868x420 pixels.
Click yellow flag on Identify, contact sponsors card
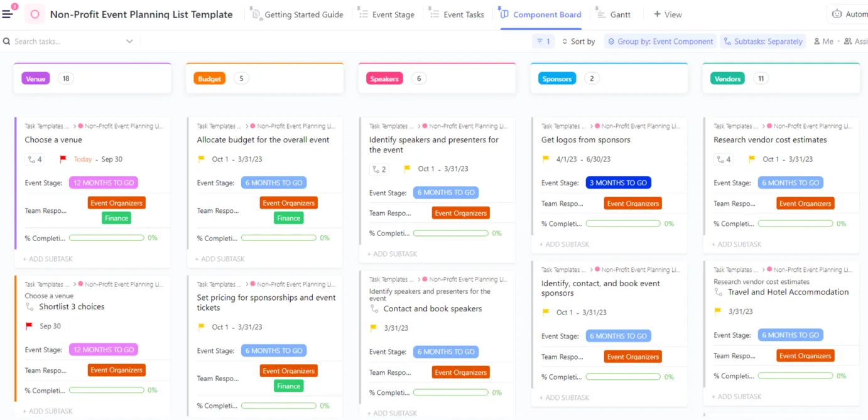546,312
